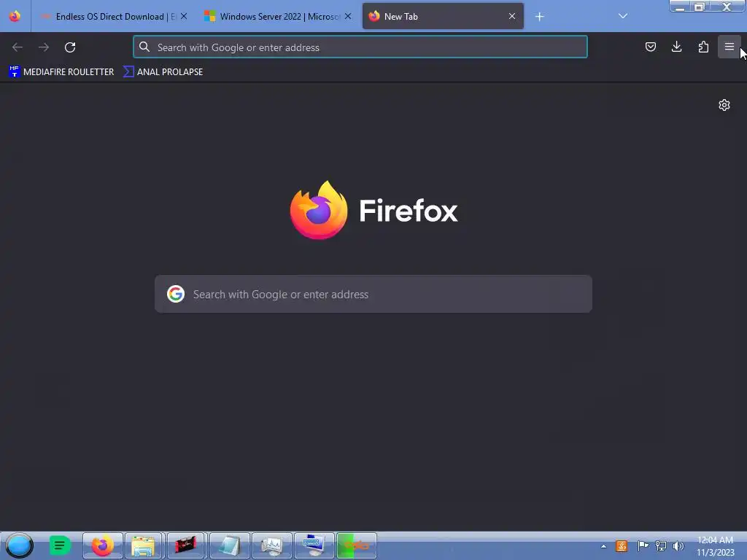
Task: Show hidden system tray icons arrow
Action: pyautogui.click(x=603, y=546)
